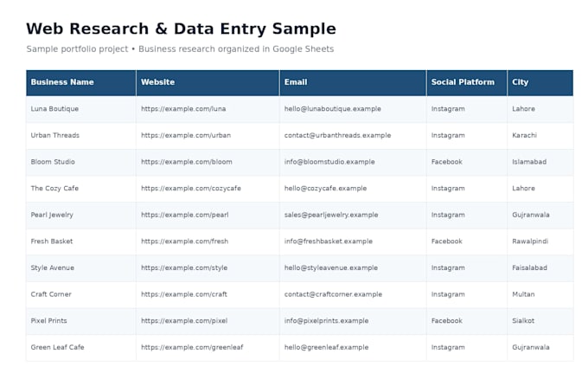
Task: Click the Email column header
Action: pos(353,82)
